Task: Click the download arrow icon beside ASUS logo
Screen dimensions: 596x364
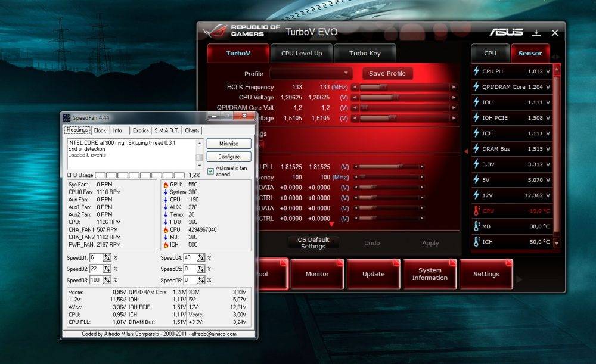Action: tap(536, 33)
